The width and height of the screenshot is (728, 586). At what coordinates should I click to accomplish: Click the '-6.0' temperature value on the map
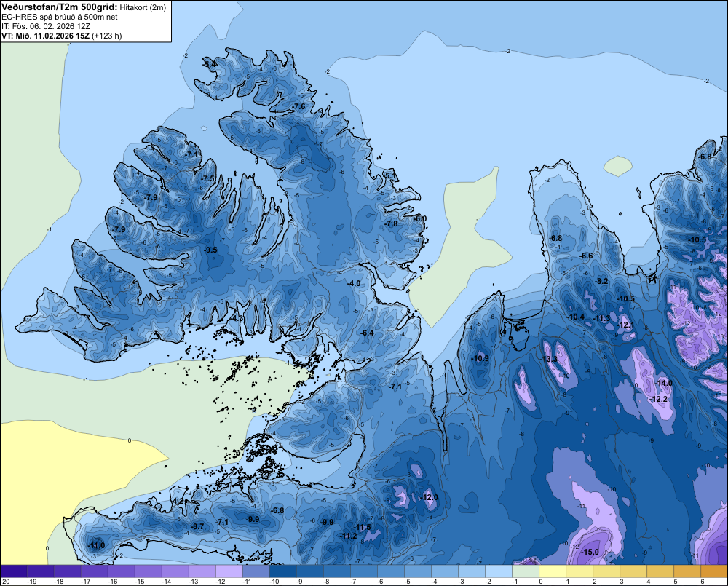tap(420, 218)
